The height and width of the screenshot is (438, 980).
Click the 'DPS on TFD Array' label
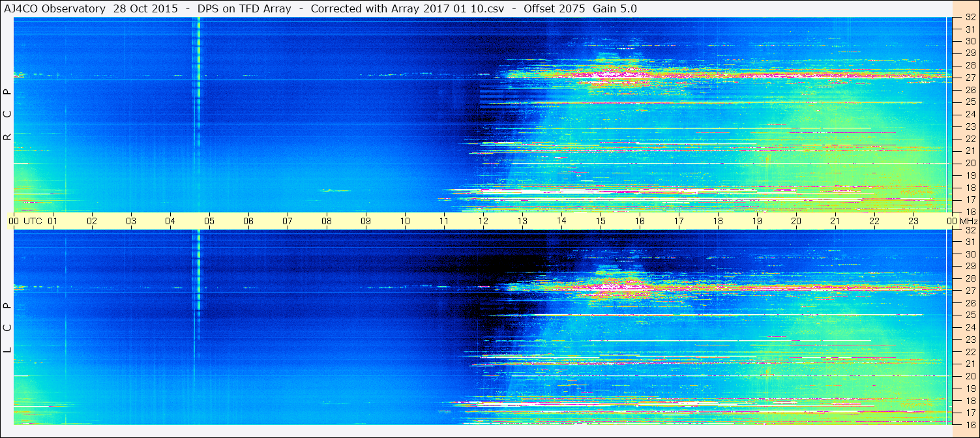pos(244,8)
